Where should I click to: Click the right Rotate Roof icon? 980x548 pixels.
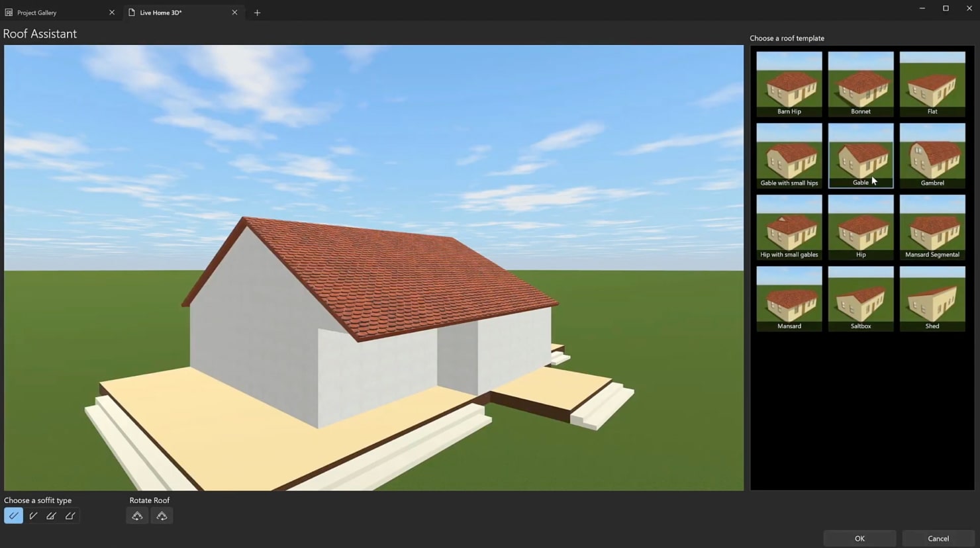(162, 516)
